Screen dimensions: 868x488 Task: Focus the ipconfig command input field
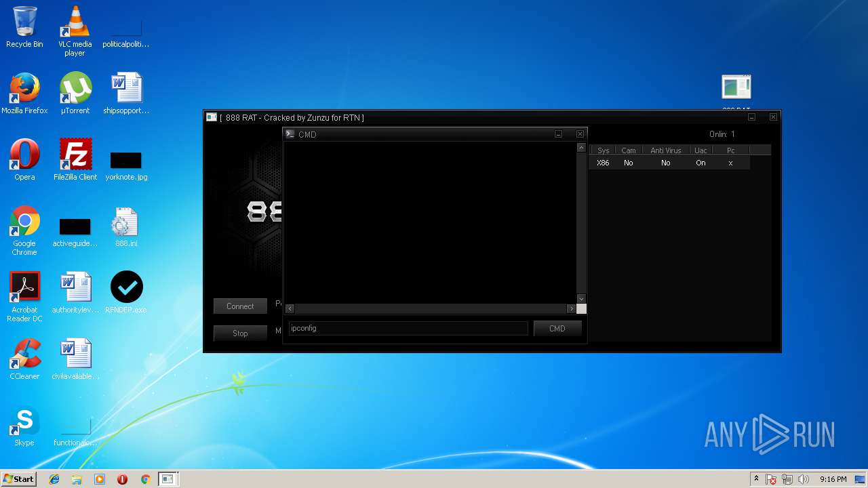click(x=408, y=328)
